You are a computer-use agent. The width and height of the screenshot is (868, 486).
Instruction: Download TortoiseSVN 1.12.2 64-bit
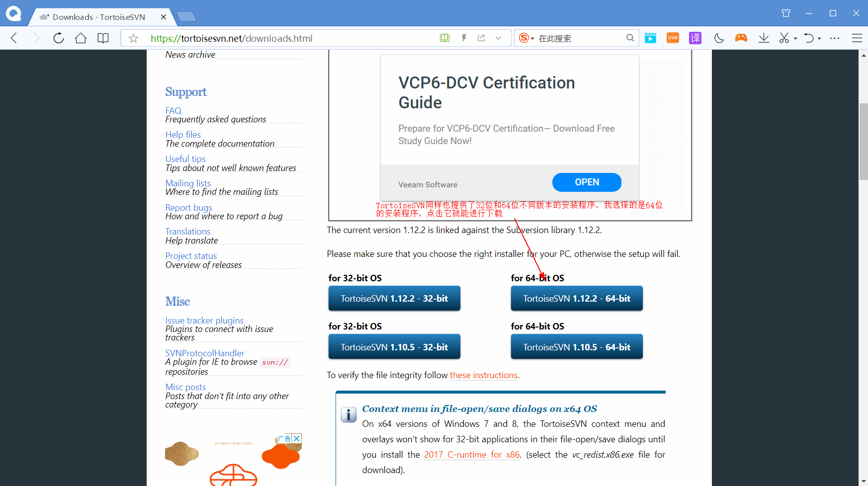(x=577, y=298)
